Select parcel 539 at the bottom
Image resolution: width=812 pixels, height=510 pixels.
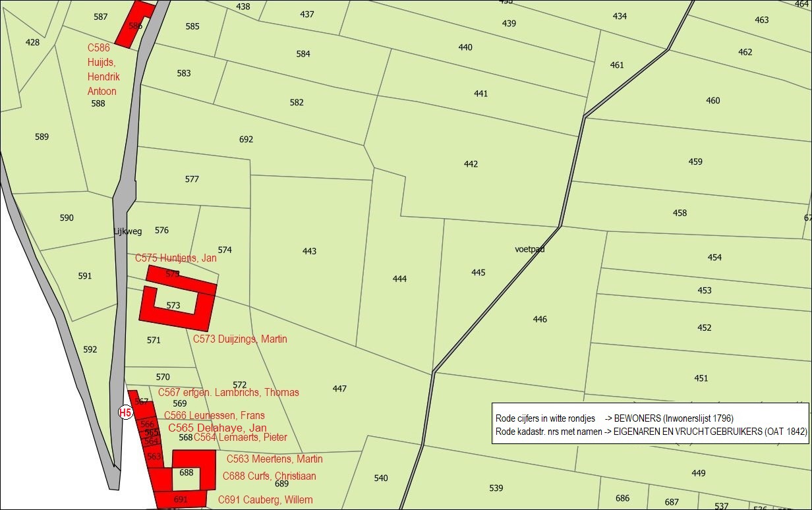click(496, 488)
